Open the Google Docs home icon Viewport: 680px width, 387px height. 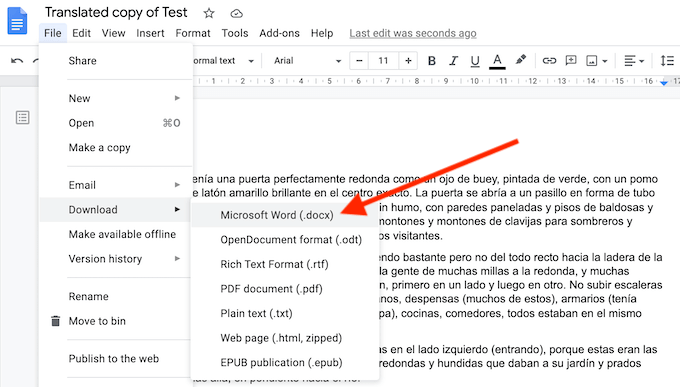tap(17, 21)
